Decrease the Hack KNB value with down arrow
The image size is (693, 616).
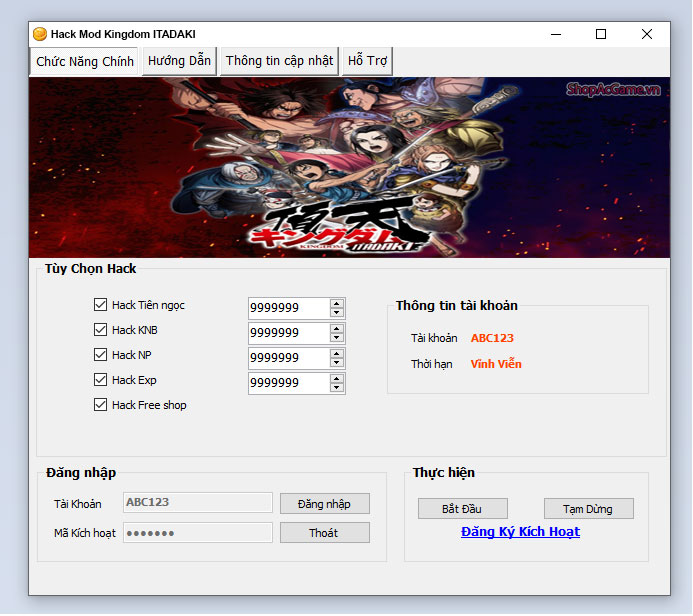pos(337,338)
